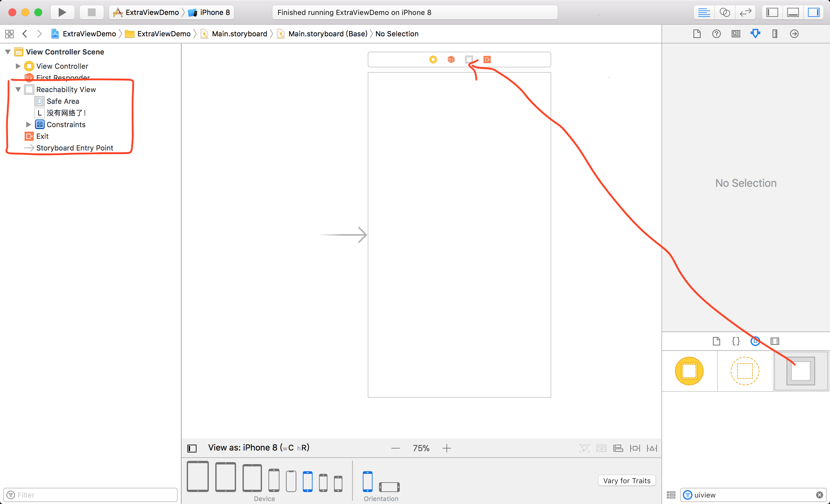Toggle the Navigator panel visibility

click(x=772, y=12)
